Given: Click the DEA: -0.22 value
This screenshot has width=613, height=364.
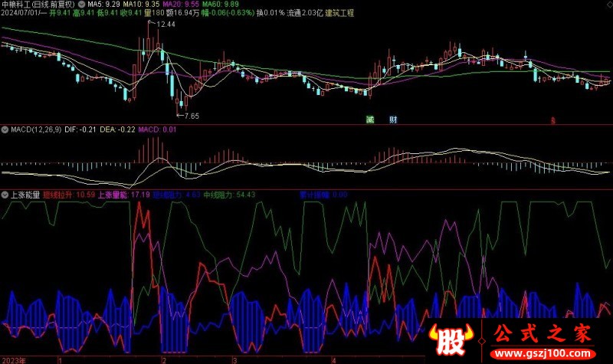Looking at the screenshot, I should tap(117, 130).
